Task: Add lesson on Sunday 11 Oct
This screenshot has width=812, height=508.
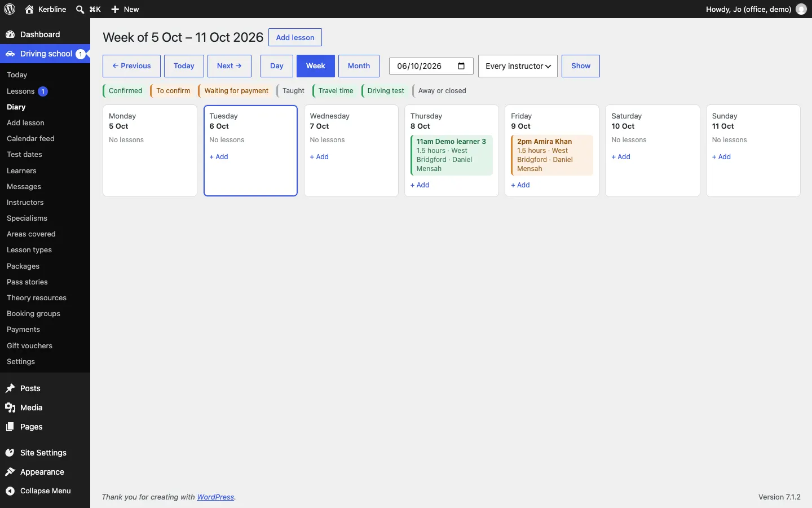Action: 721,157
